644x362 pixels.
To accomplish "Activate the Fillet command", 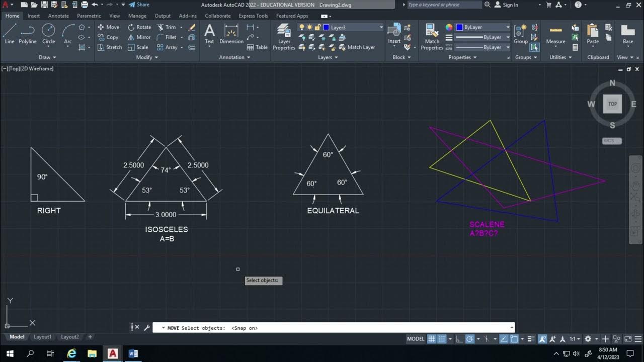I will click(x=167, y=37).
